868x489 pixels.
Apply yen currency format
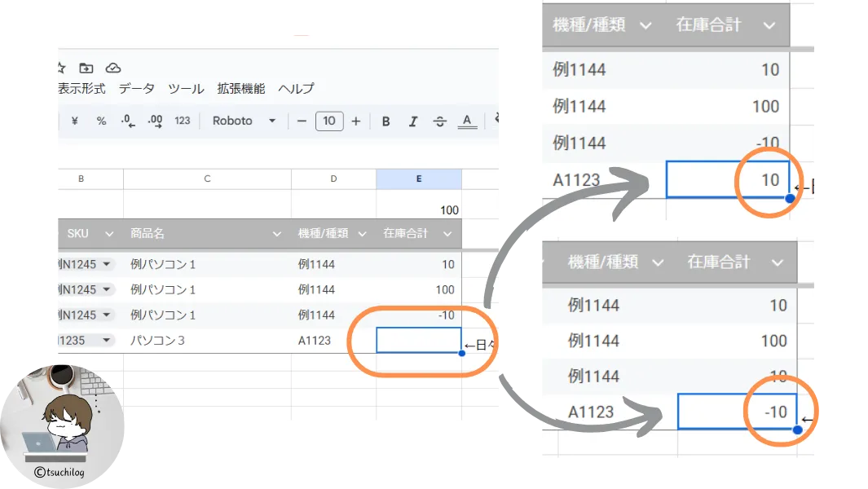point(75,121)
